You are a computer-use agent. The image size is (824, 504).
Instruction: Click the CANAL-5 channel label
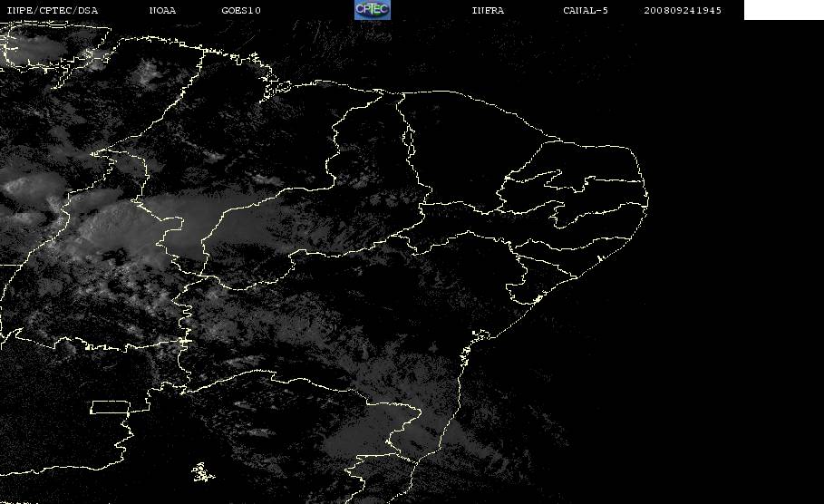tap(586, 11)
